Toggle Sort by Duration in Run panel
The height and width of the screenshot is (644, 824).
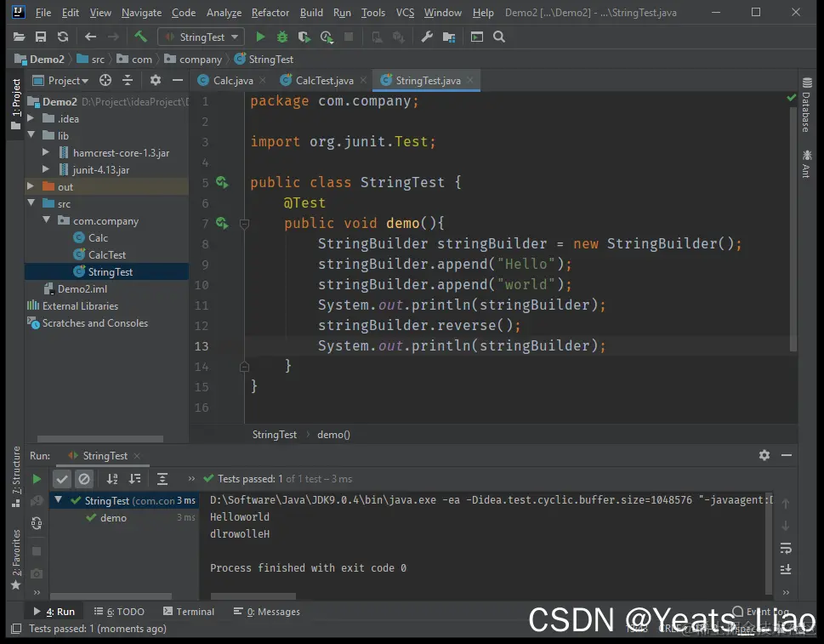coord(134,479)
